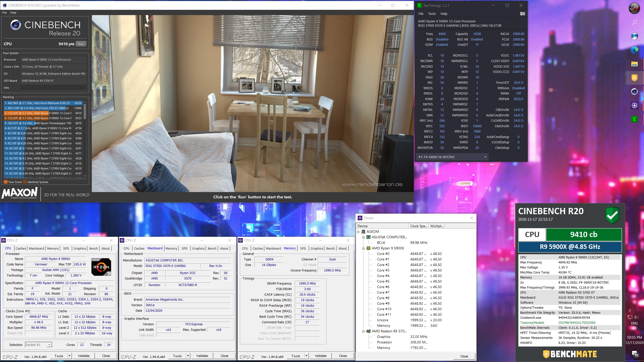Switch to ZenTimings via its green taskbar icon

634,119
